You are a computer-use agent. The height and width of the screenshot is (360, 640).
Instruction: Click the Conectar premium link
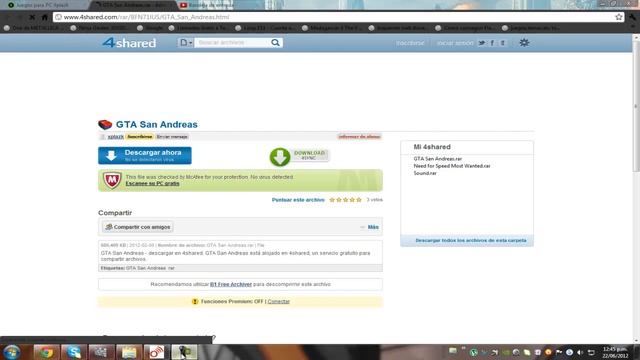[278, 302]
